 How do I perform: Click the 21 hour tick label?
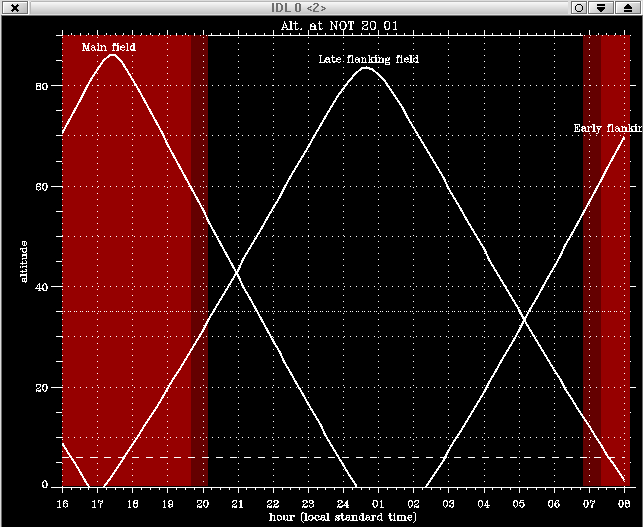pyautogui.click(x=237, y=504)
